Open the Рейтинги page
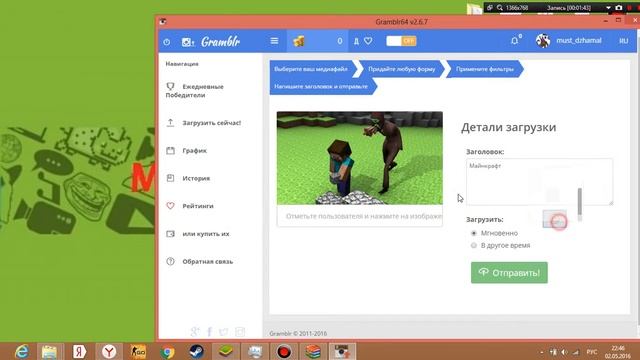This screenshot has width=640, height=360. (x=190, y=206)
